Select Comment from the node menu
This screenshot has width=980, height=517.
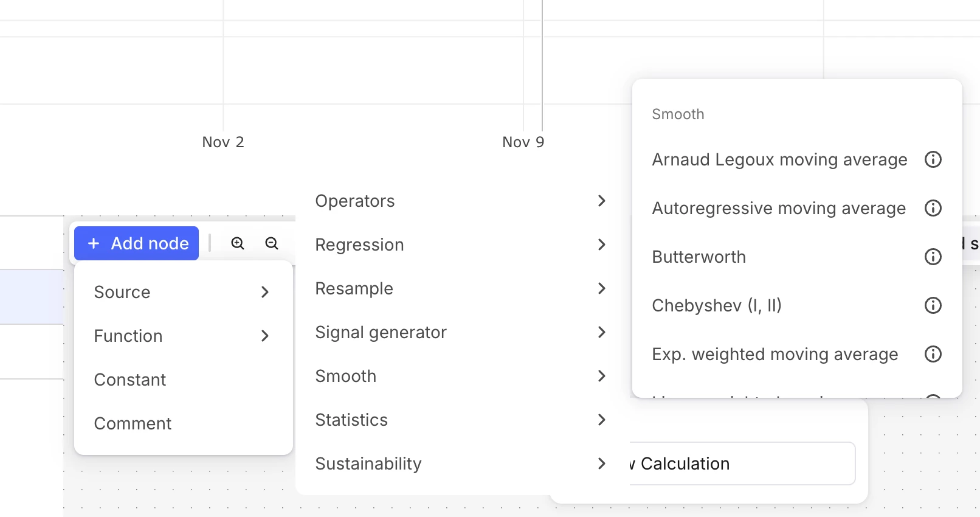point(133,423)
